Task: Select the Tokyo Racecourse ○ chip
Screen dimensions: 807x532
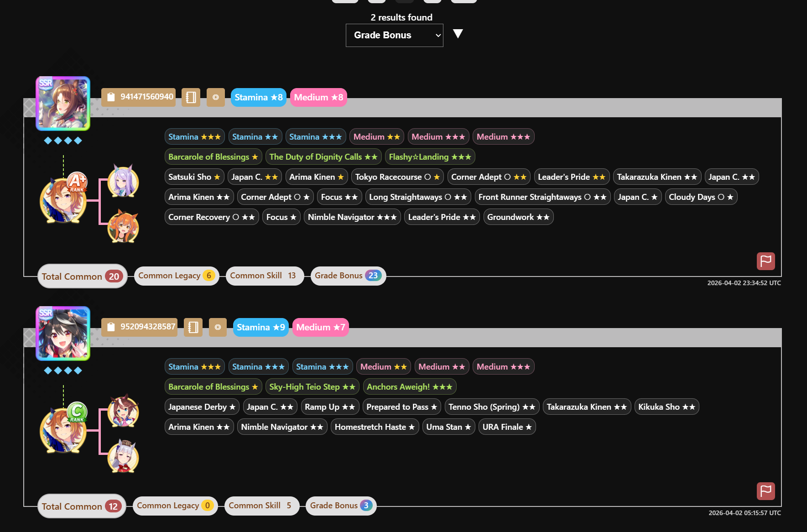Action: (397, 177)
